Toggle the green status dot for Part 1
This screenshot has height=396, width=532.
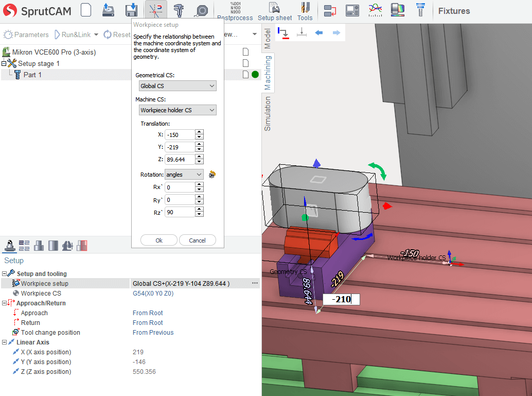[255, 75]
